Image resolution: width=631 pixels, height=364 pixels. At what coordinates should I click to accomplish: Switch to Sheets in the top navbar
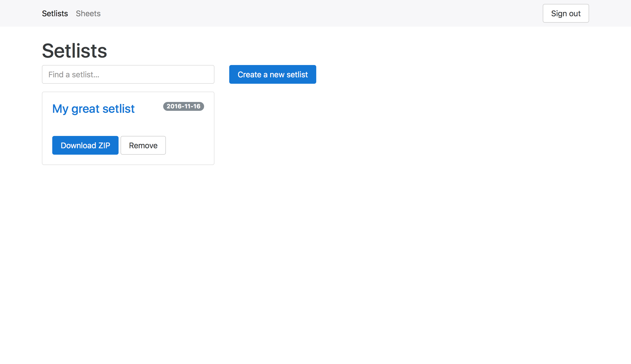point(88,14)
